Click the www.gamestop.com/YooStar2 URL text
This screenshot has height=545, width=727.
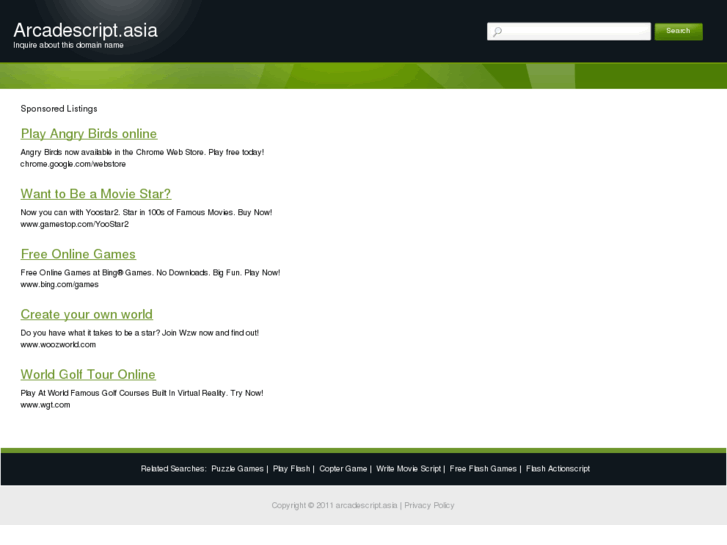[74, 224]
